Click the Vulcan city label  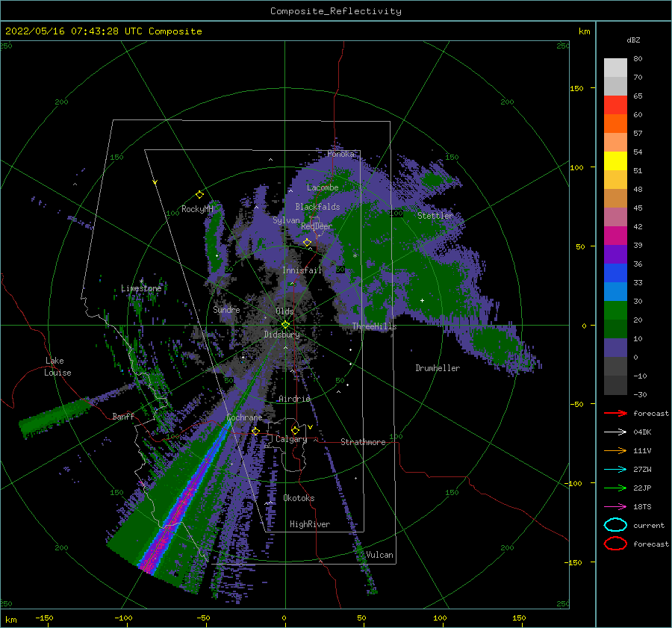(379, 555)
